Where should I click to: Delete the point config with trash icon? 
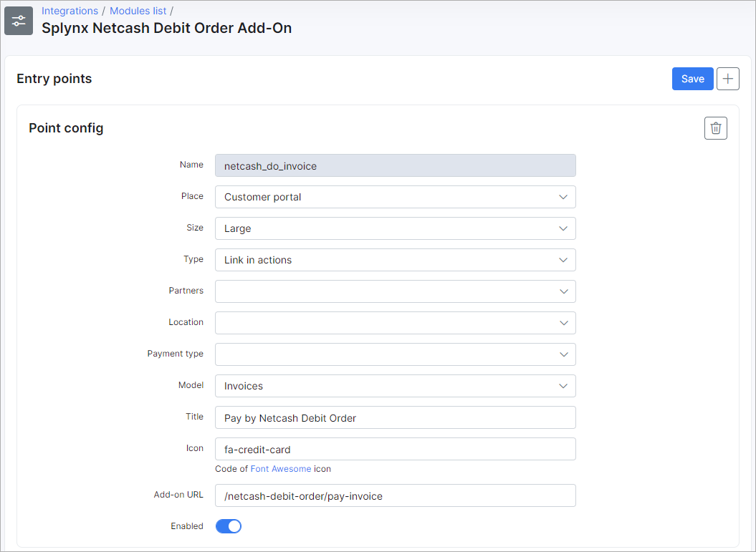715,128
